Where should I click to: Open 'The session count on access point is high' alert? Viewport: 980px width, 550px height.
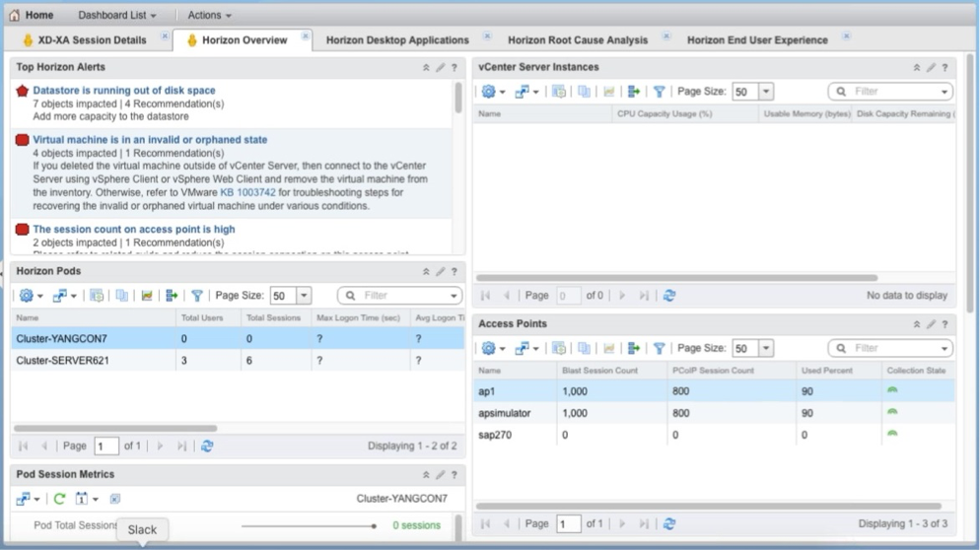click(134, 229)
